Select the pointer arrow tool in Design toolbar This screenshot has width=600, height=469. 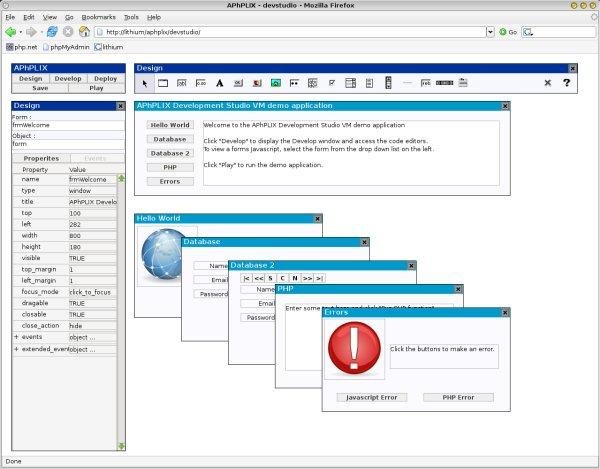click(145, 83)
